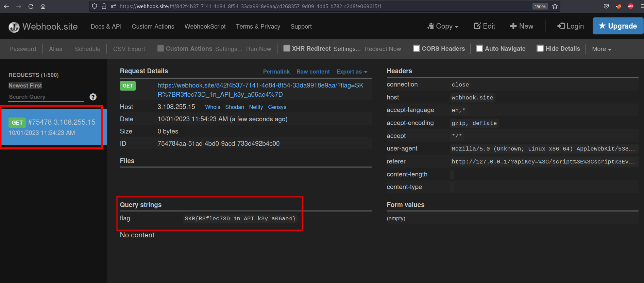644x283 pixels.
Task: Reload the page with the refresh icon
Action: pos(31,6)
